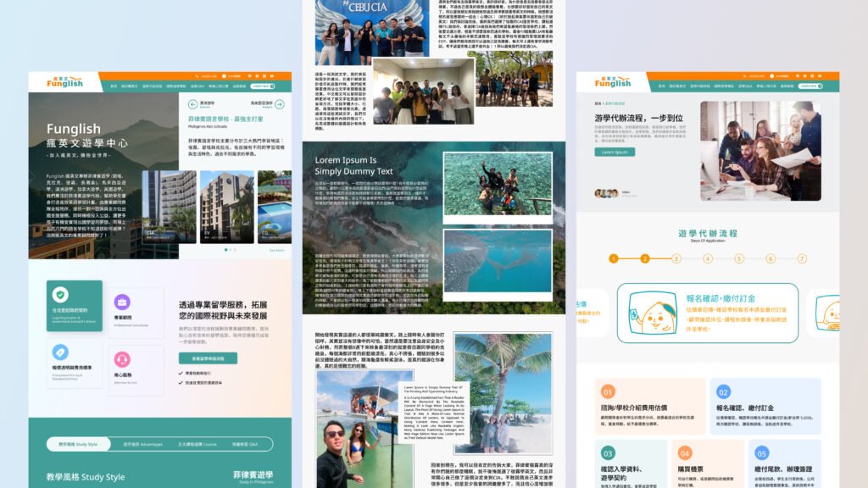The image size is (868, 488).
Task: Click the first carousel pagination dot
Action: click(226, 250)
